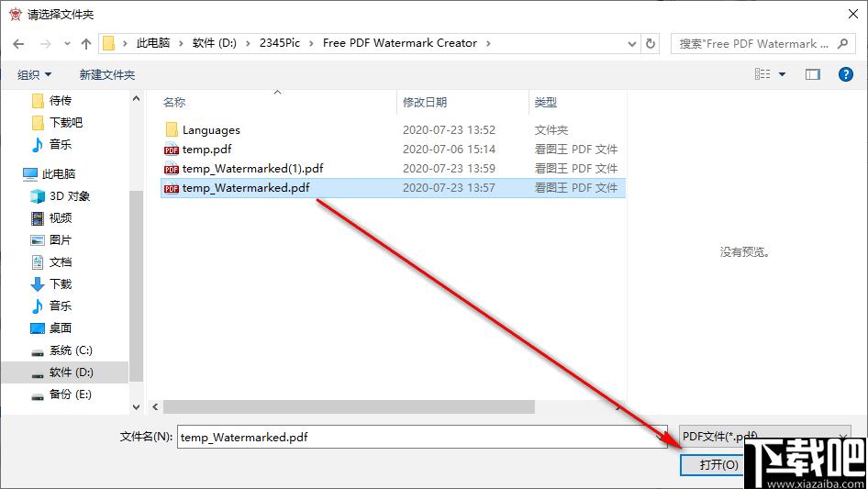The height and width of the screenshot is (489, 868).
Task: Click the horizontal scrollbar left arrow
Action: 156,407
